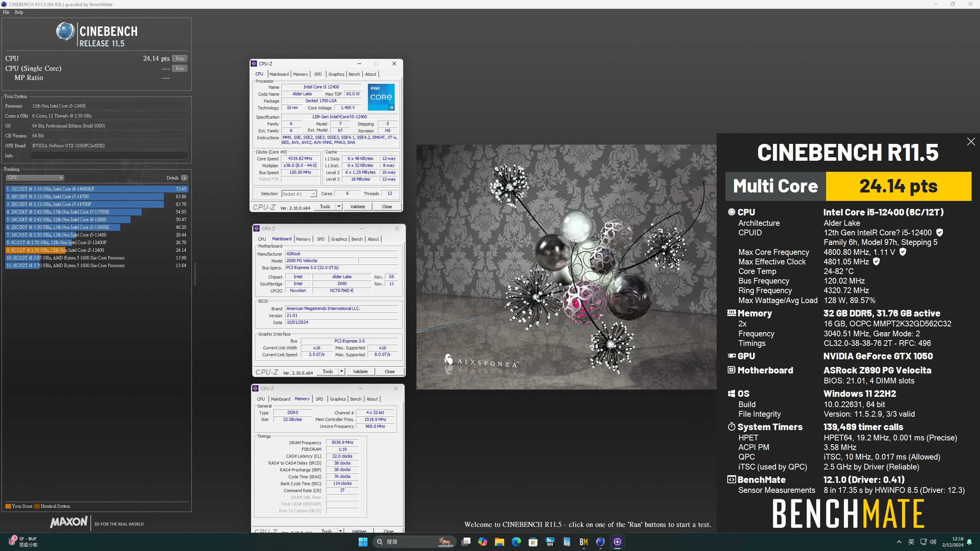Launch Copilot from the taskbar
This screenshot has width=980, height=551.
pos(483,542)
